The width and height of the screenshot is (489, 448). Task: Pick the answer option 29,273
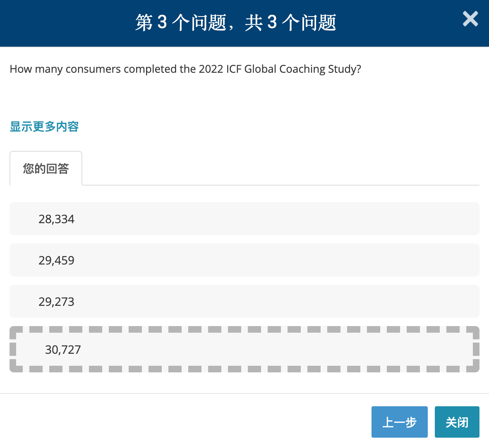point(57,302)
